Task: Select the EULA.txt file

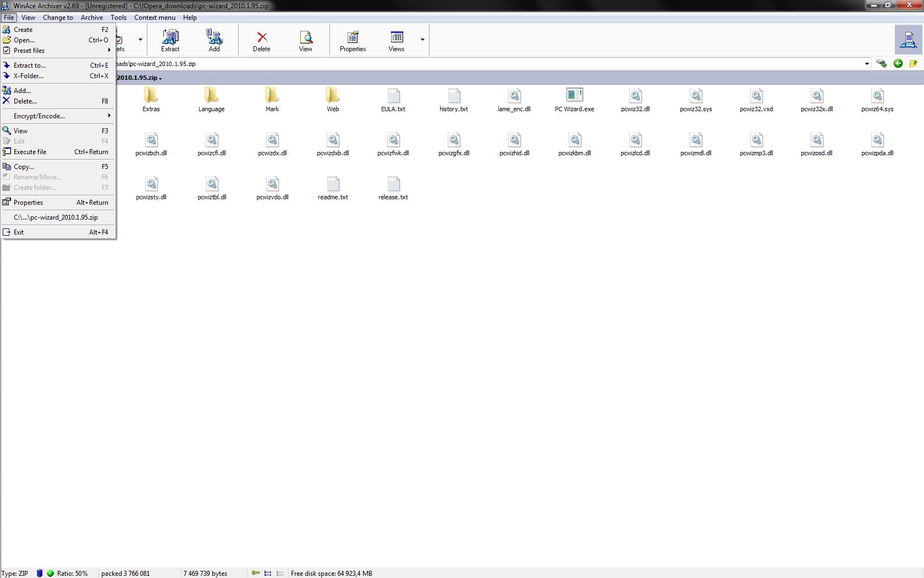Action: (393, 99)
